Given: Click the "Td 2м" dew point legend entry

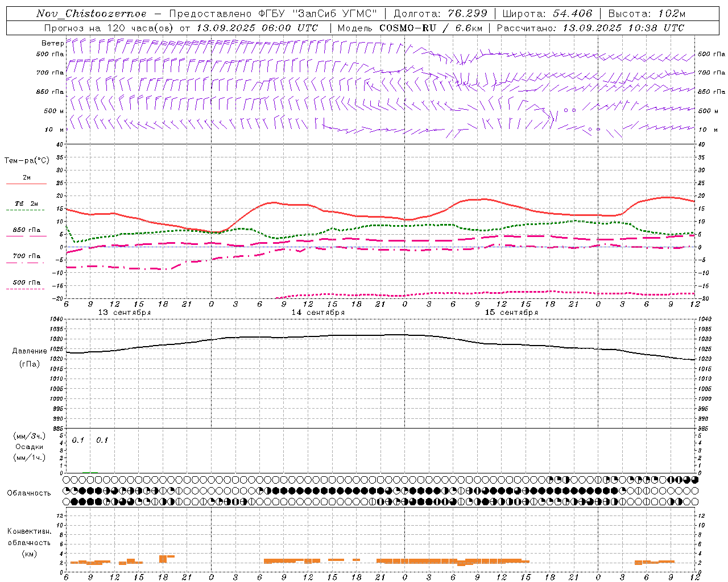Looking at the screenshot, I should click(x=27, y=203).
